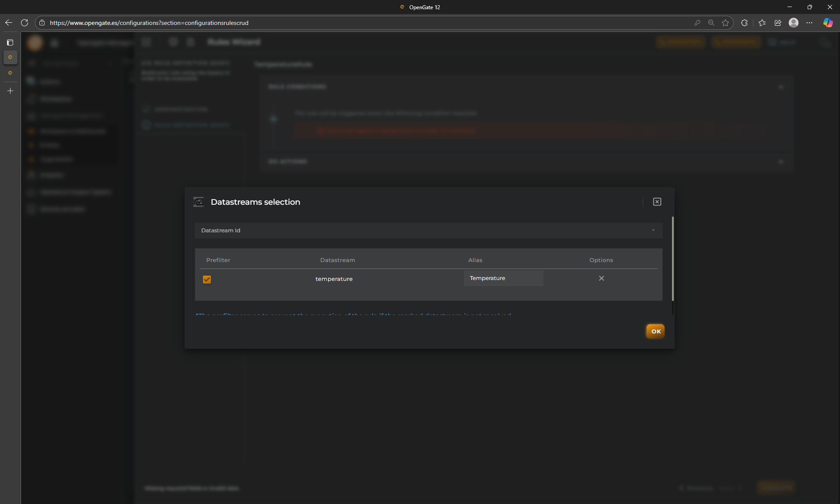Uncheck the temperature prefilter checkbox

(207, 279)
